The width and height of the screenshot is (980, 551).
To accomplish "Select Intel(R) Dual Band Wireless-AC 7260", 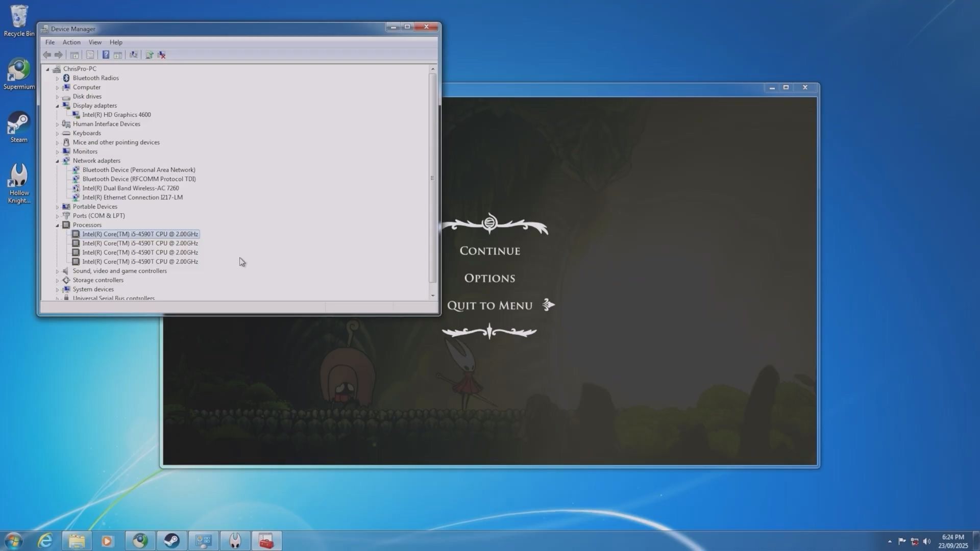I will click(131, 188).
